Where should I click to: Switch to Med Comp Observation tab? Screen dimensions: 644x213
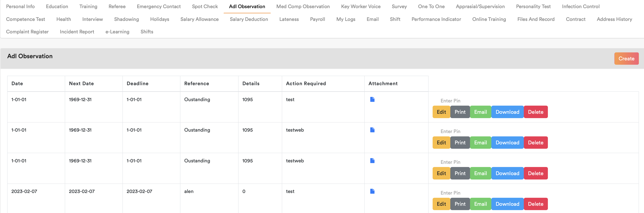[303, 7]
